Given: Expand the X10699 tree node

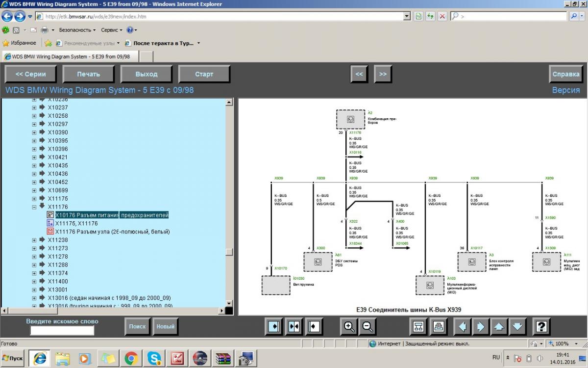Looking at the screenshot, I should 34,190.
